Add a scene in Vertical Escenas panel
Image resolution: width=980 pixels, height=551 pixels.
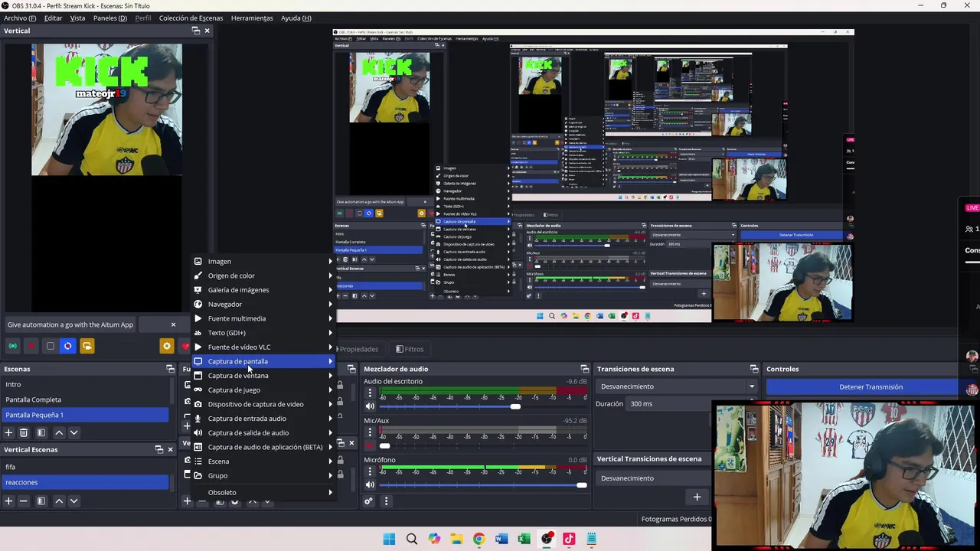pyautogui.click(x=9, y=501)
